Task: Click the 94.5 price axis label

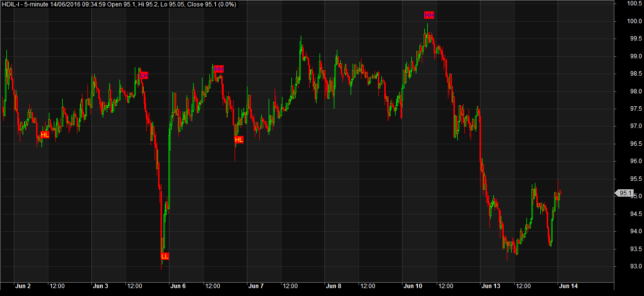Action: click(x=636, y=214)
